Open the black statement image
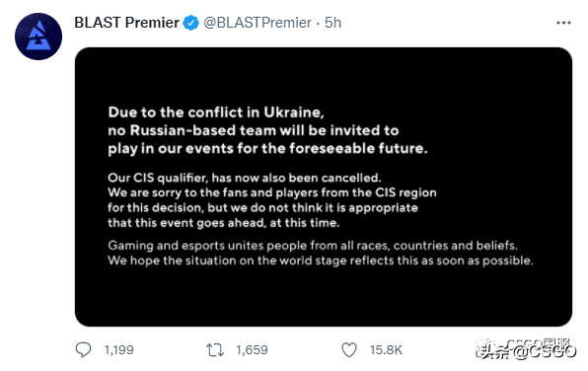Image resolution: width=588 pixels, height=371 pixels. click(324, 186)
